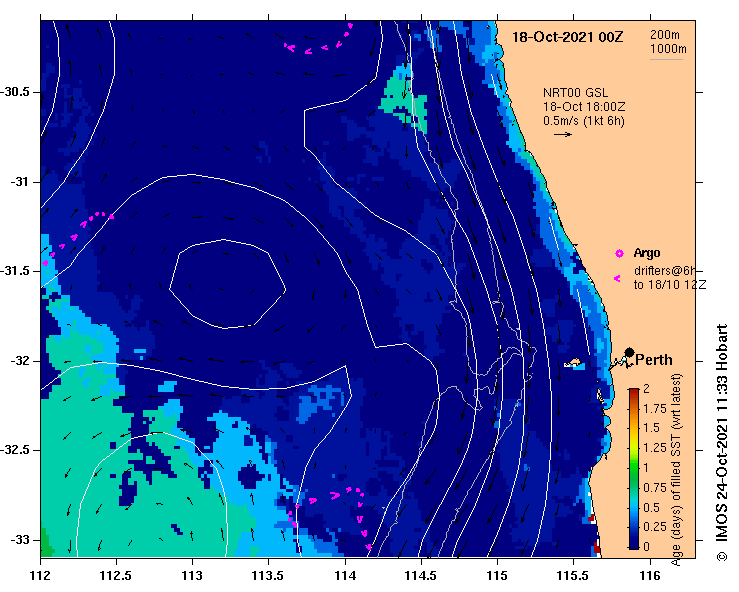Click latitude axis label -32.5
Screen dimensions: 739x592
pyautogui.click(x=15, y=450)
